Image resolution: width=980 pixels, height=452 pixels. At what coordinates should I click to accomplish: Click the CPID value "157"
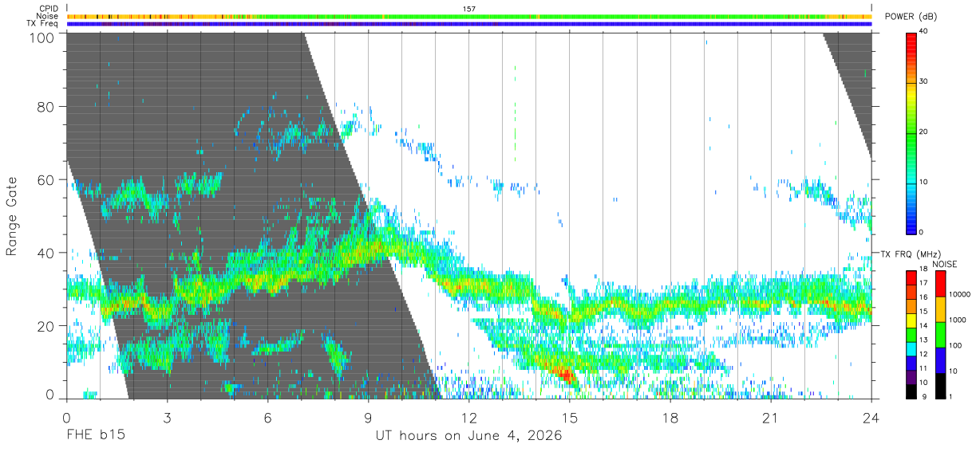(469, 9)
